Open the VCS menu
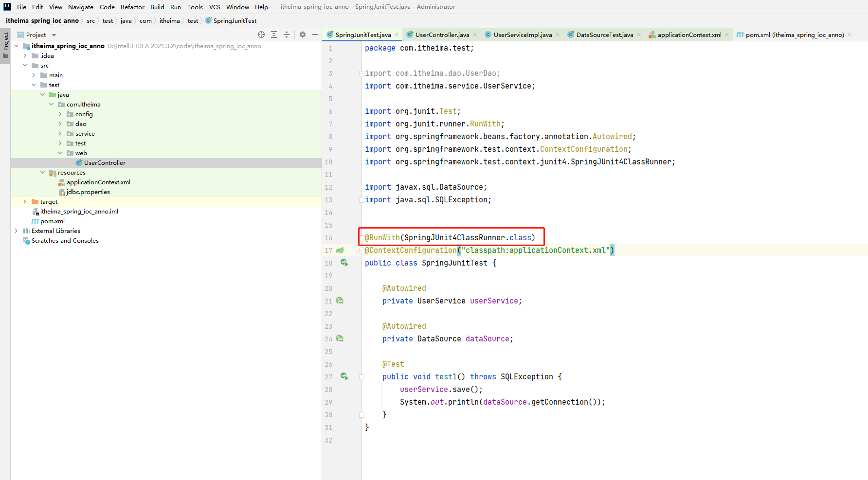The width and height of the screenshot is (868, 480). coord(215,7)
